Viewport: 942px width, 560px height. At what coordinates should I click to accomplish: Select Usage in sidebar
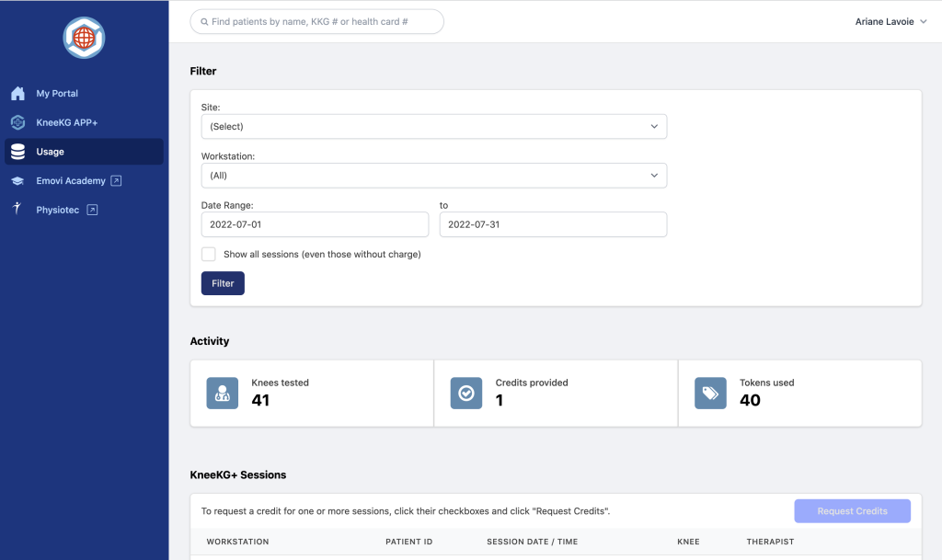(84, 152)
